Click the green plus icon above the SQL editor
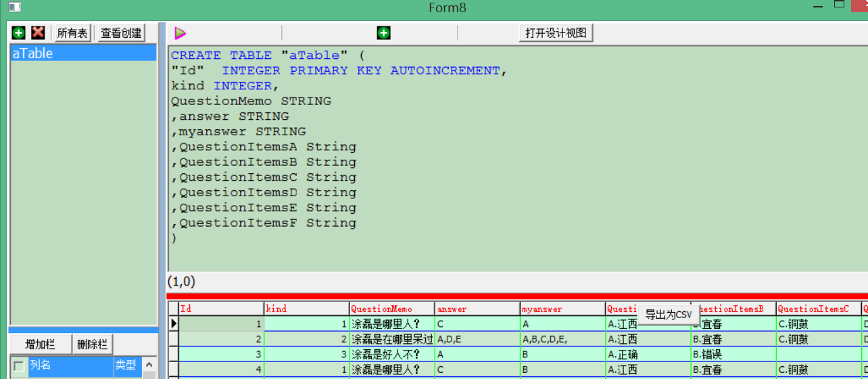The width and height of the screenshot is (868, 379). click(x=383, y=32)
